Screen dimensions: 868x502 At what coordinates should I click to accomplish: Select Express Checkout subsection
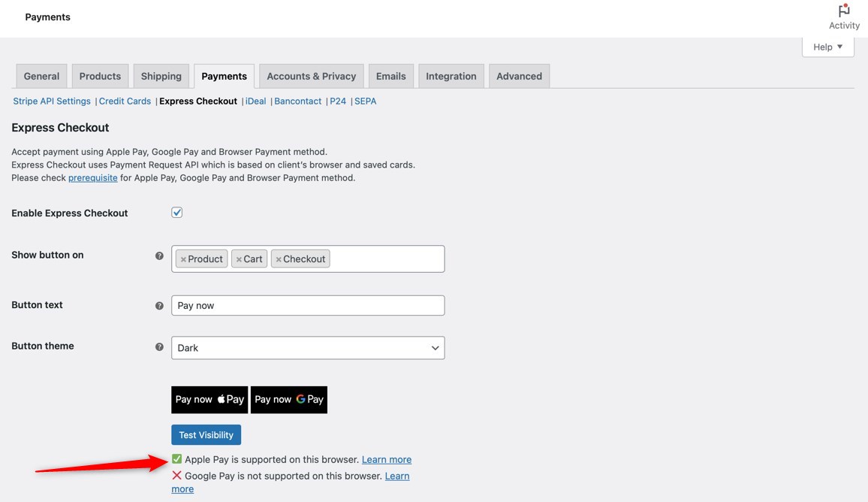coord(198,101)
